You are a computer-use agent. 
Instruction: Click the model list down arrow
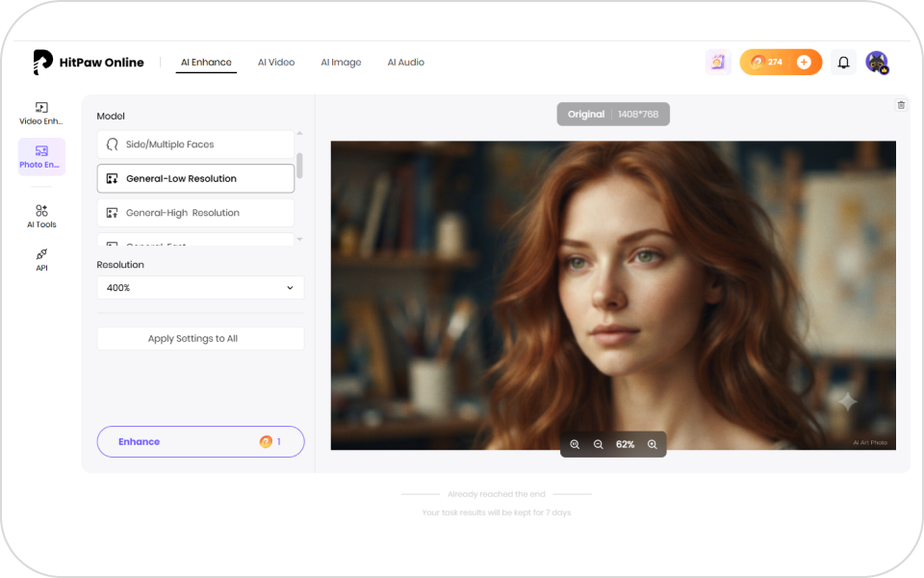(x=299, y=239)
